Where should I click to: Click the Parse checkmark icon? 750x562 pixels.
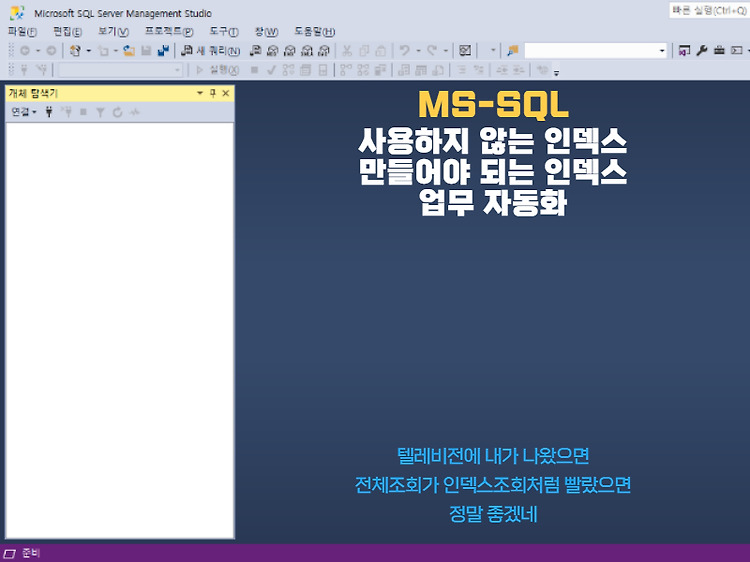tap(271, 70)
